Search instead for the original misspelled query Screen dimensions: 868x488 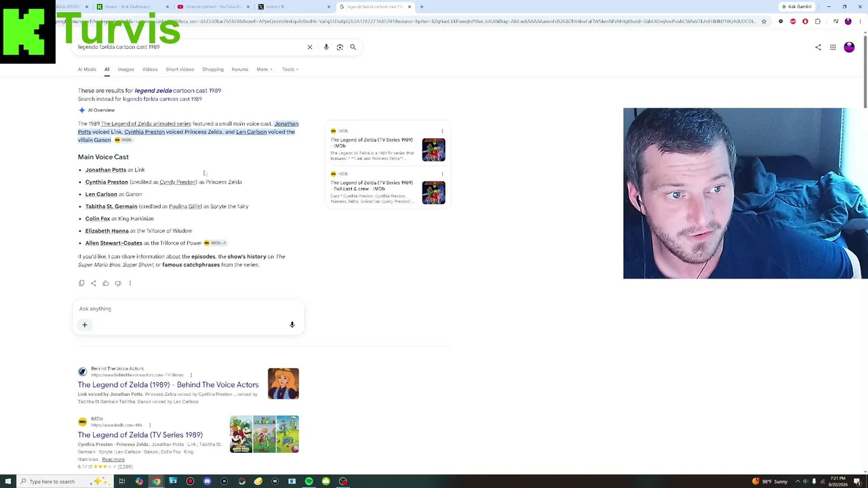[162, 99]
